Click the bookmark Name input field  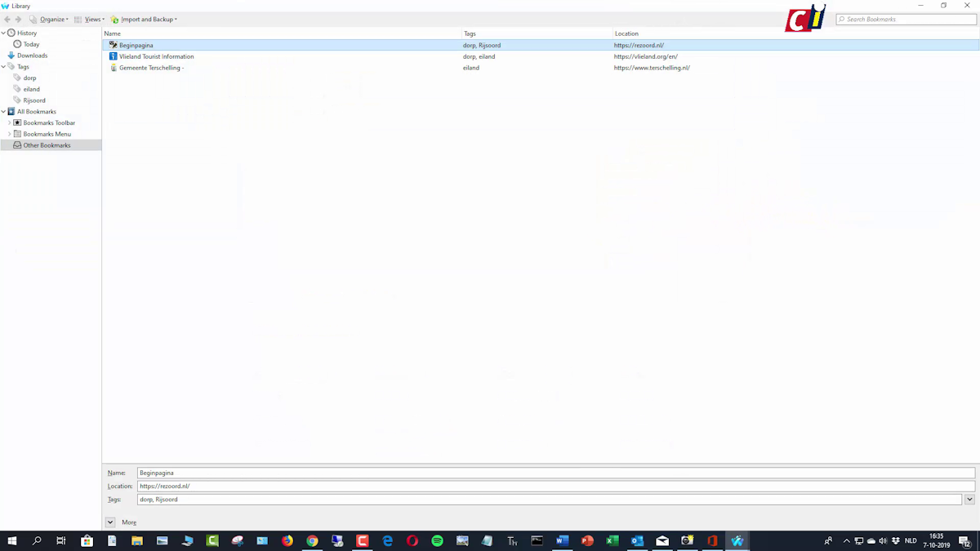point(555,473)
